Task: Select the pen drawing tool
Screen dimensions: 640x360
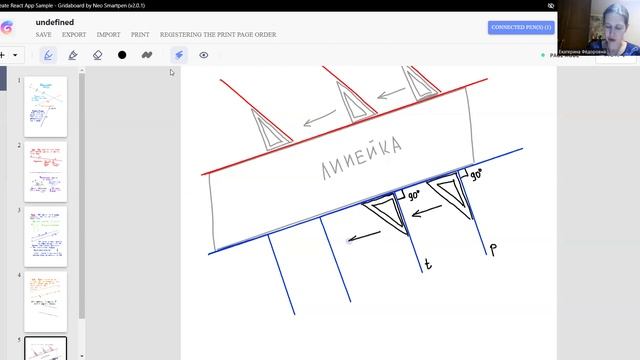Action: point(48,55)
